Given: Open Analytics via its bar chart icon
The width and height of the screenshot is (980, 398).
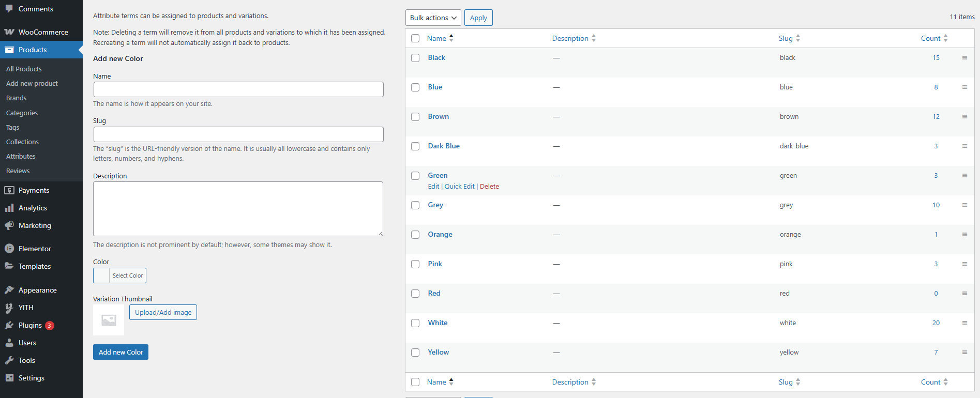Looking at the screenshot, I should 9,208.
